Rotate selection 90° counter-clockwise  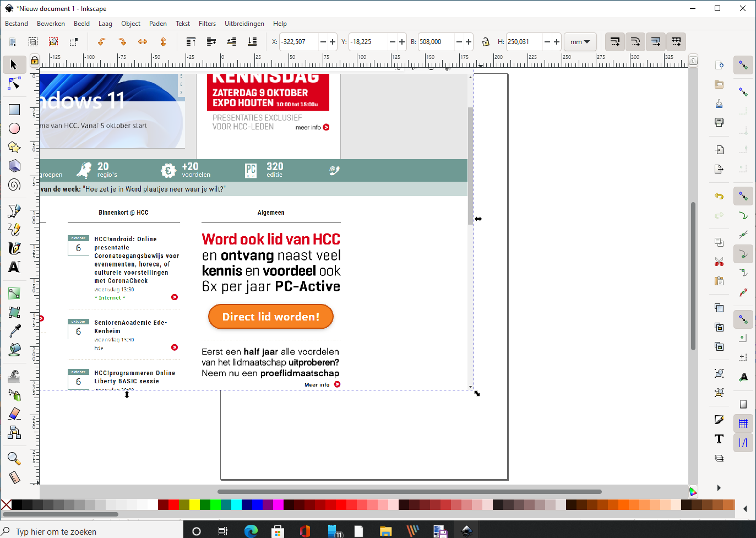[x=101, y=42]
